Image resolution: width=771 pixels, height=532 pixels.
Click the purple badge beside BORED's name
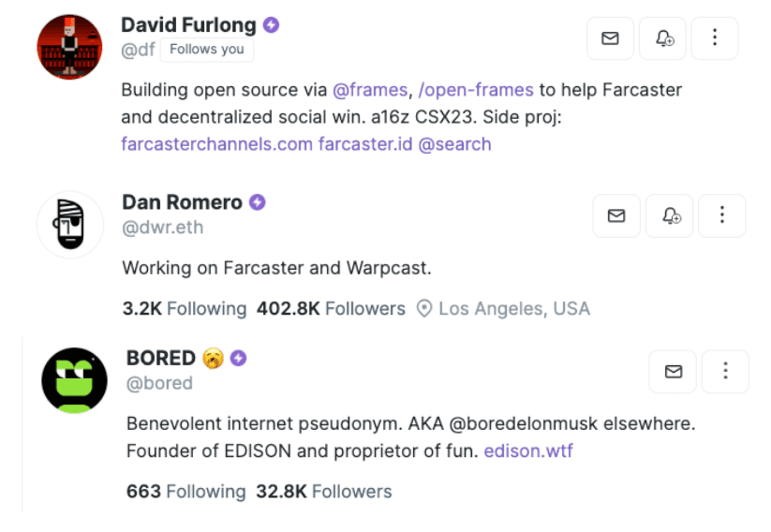239,358
